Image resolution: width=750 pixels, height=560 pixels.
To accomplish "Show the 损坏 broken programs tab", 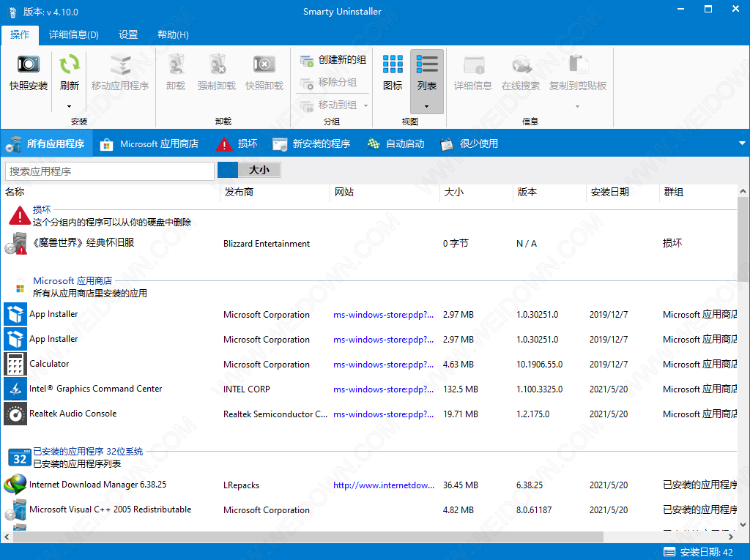I will click(x=237, y=143).
